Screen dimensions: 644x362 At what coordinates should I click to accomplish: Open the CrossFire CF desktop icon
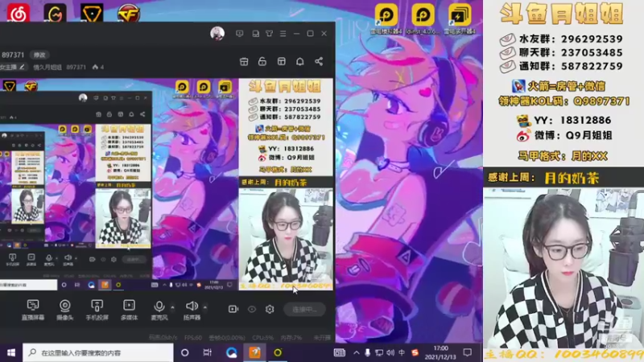coord(129,13)
